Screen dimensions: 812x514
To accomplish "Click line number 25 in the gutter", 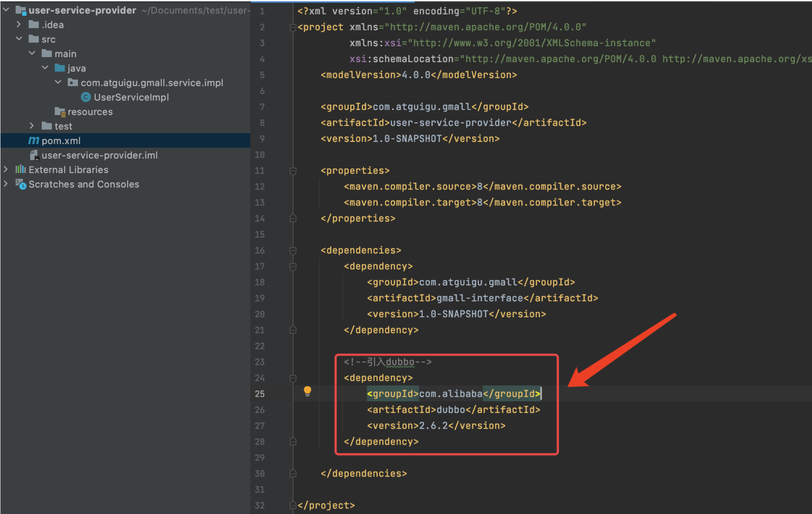I will click(259, 394).
